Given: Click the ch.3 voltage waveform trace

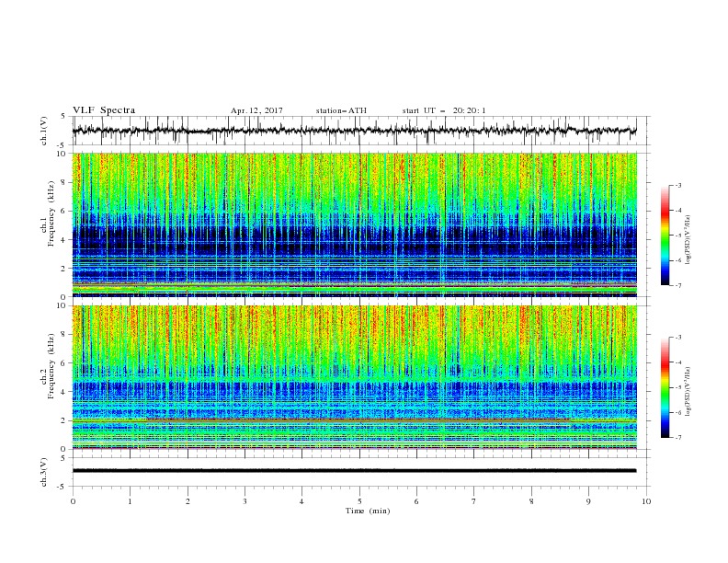Looking at the screenshot, I should tap(354, 471).
